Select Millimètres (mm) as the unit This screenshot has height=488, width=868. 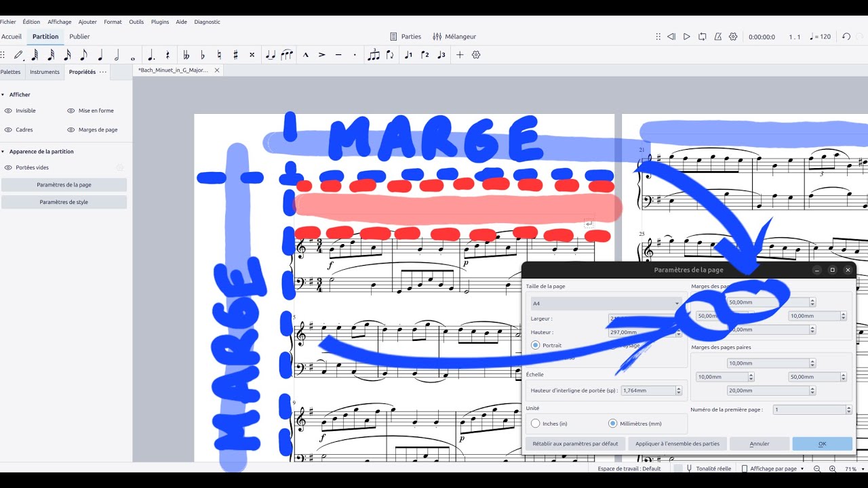pyautogui.click(x=613, y=424)
